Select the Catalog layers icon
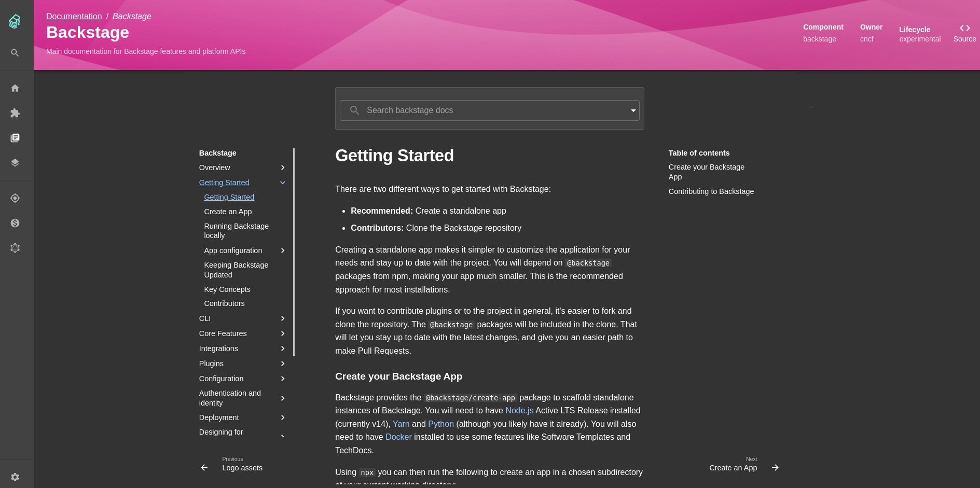The image size is (980, 488). point(15,162)
